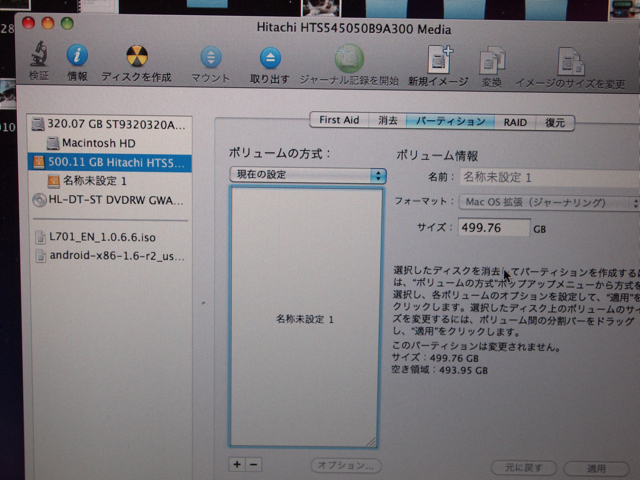Click the Eject (取り出す) toolbar icon
This screenshot has height=480, width=640.
point(270,59)
